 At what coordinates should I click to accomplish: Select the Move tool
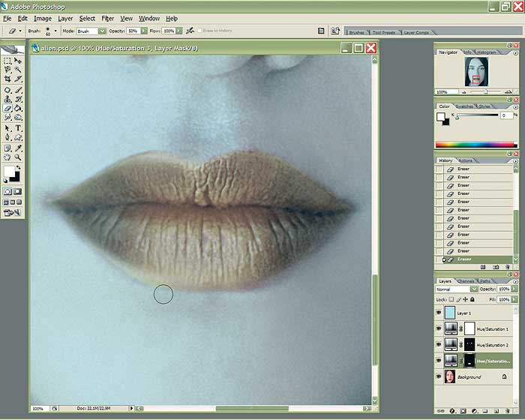tap(18, 61)
